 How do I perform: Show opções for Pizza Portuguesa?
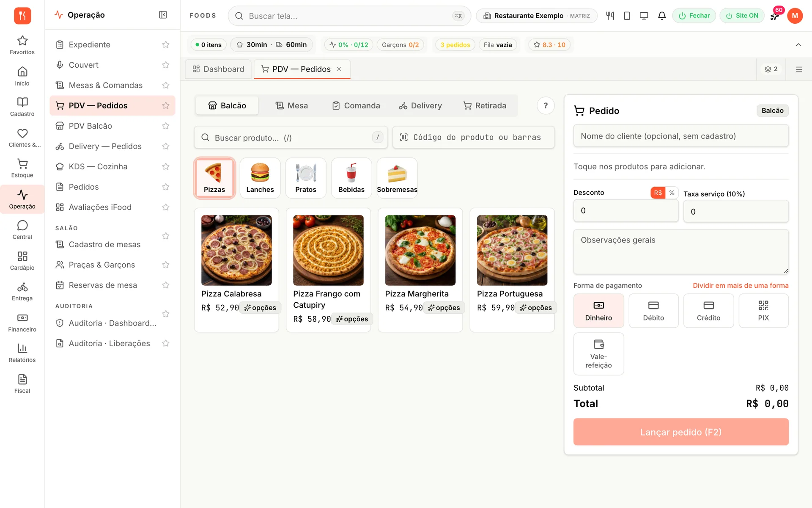(536, 308)
